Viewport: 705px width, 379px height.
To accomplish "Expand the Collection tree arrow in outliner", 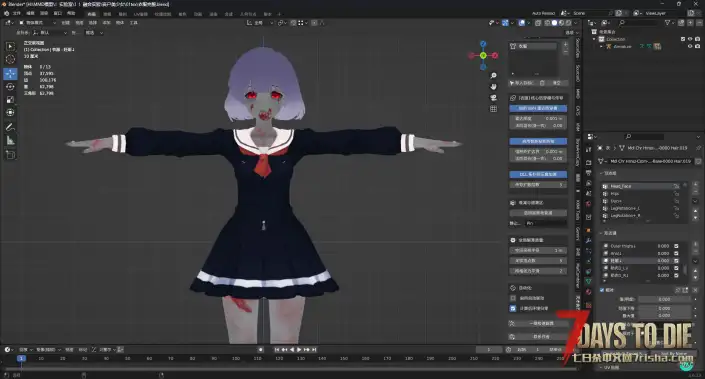I will pyautogui.click(x=595, y=39).
